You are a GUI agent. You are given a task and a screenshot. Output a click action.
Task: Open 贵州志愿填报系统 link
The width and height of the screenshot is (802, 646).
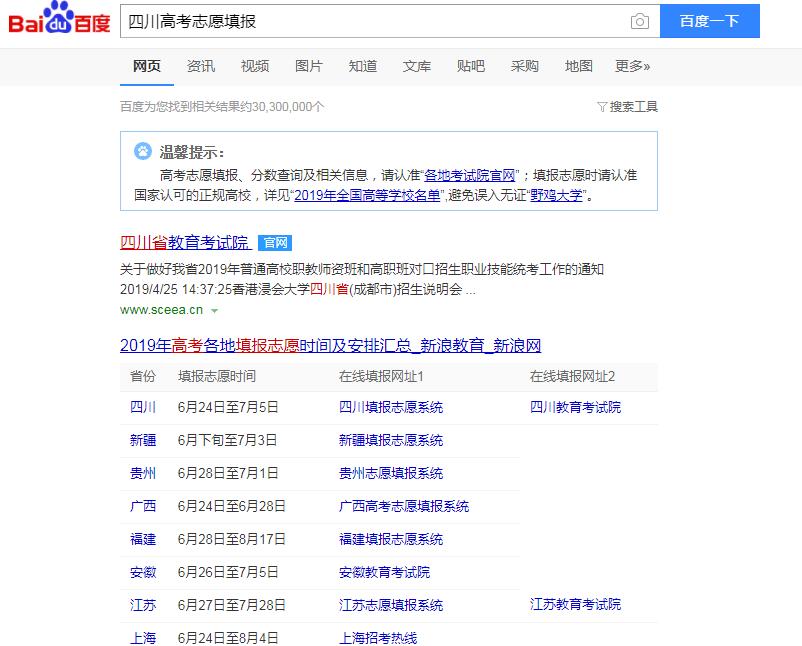coord(391,473)
